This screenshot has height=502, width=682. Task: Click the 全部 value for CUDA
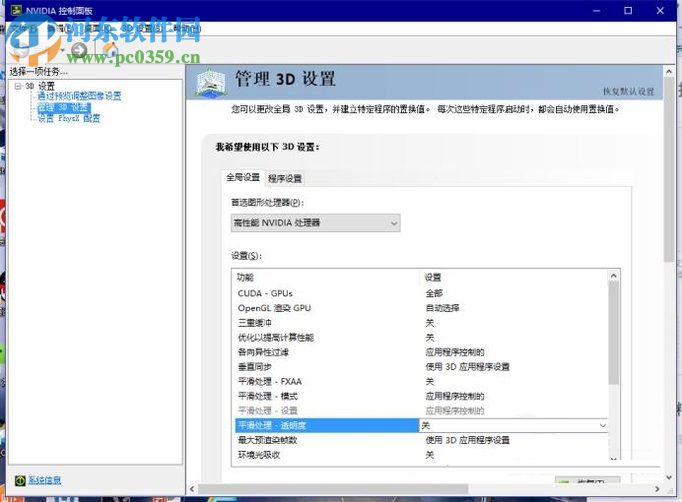[434, 293]
